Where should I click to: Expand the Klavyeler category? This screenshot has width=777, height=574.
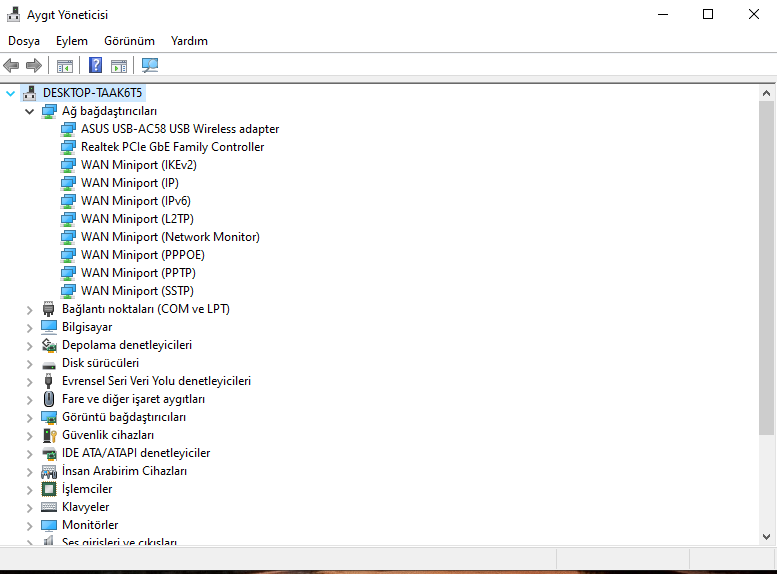point(29,508)
